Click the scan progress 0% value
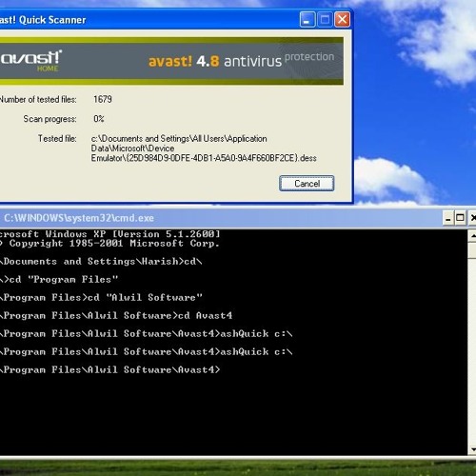This screenshot has width=476, height=476. (99, 119)
